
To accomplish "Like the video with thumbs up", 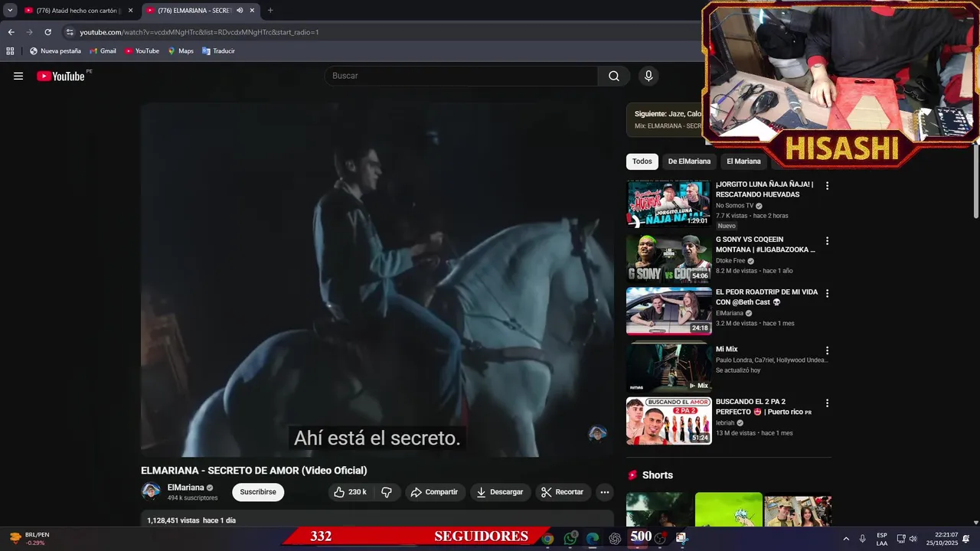I will pos(351,492).
